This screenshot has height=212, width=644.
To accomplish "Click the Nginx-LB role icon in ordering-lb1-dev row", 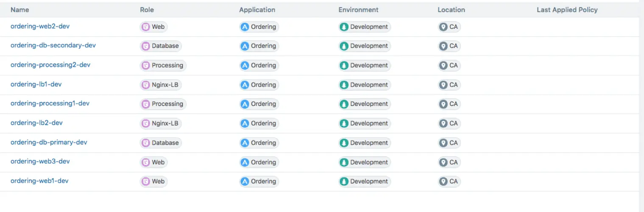I will [x=146, y=85].
